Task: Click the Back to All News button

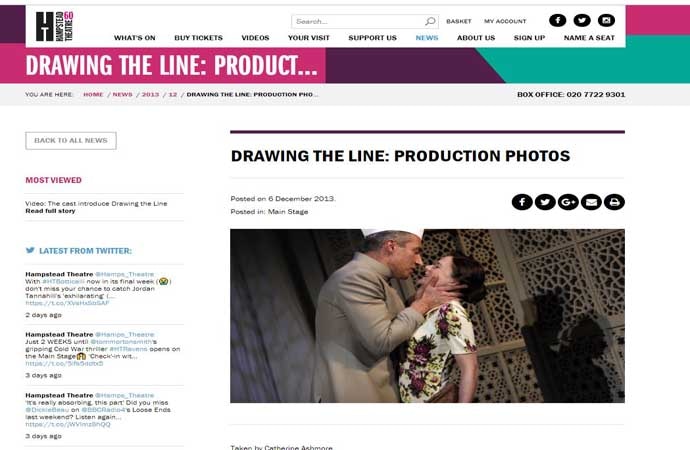Action: click(x=71, y=141)
